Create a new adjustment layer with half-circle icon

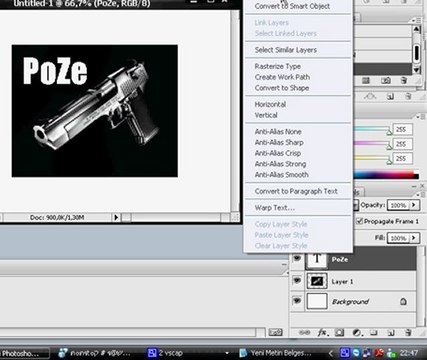pos(357,332)
